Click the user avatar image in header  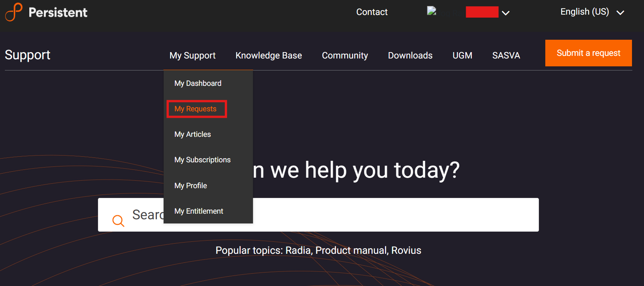[432, 11]
